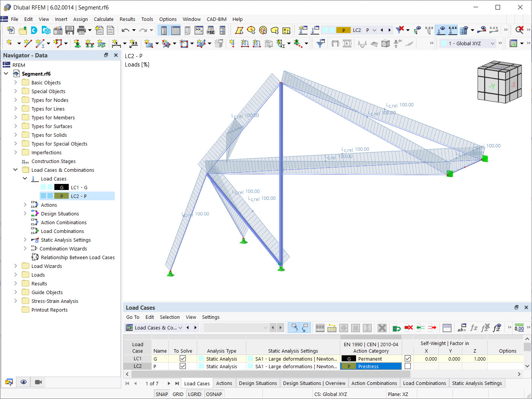Open the Edit Formulas fx icon
Screen dimensions: 532x399
pyautogui.click(x=474, y=328)
